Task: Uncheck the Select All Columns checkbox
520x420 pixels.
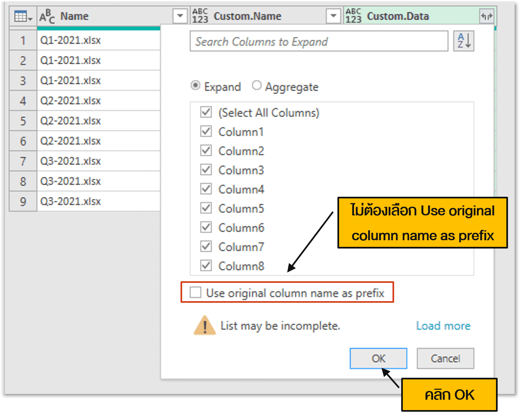Action: [206, 112]
